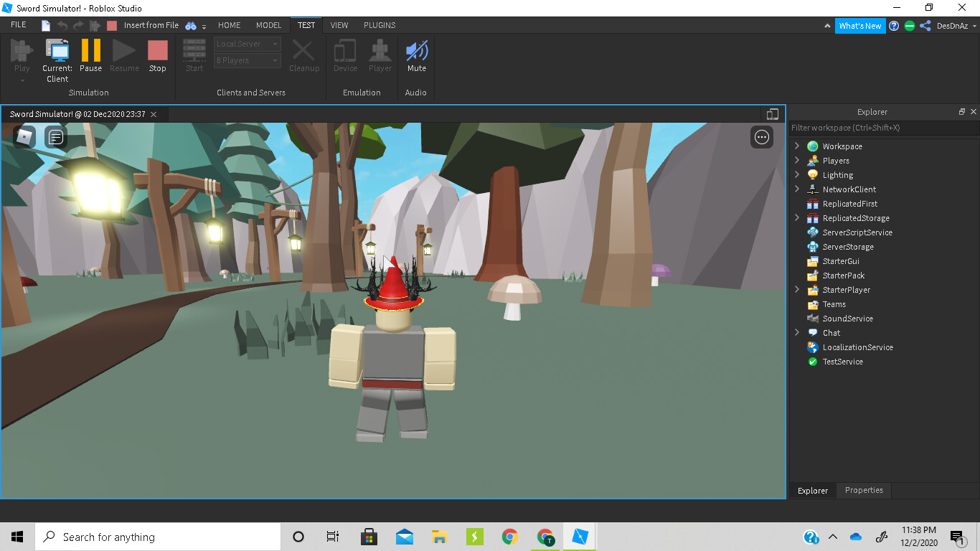Click the Filter workspace search field
Image resolution: width=980 pixels, height=551 pixels.
(x=884, y=128)
